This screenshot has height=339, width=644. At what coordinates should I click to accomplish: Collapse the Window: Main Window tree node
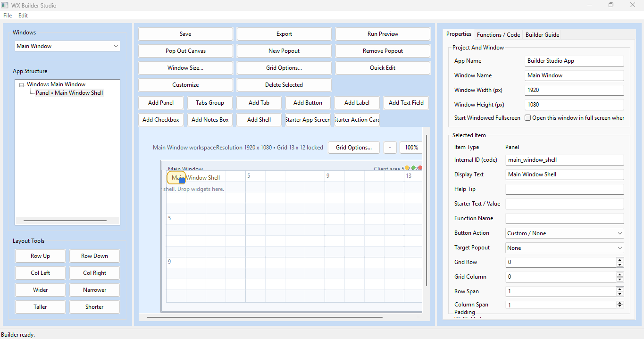(22, 85)
